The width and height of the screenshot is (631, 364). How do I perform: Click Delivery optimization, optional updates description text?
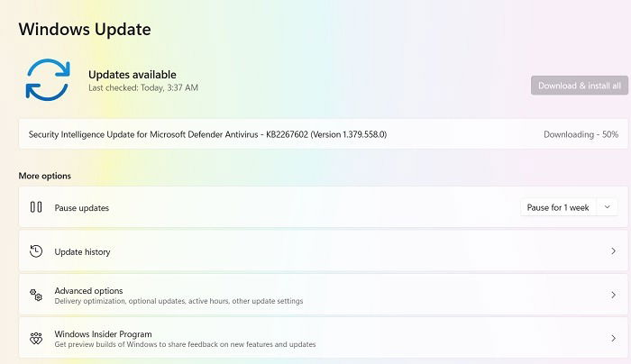pyautogui.click(x=178, y=301)
